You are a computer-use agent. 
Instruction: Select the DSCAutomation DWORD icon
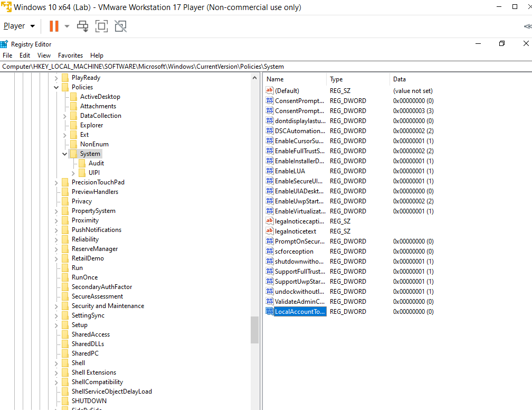[x=269, y=131]
